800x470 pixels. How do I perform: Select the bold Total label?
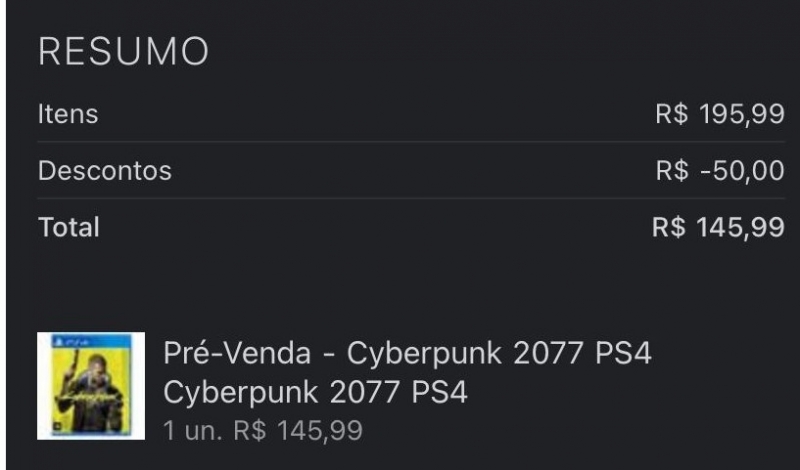[x=69, y=227]
